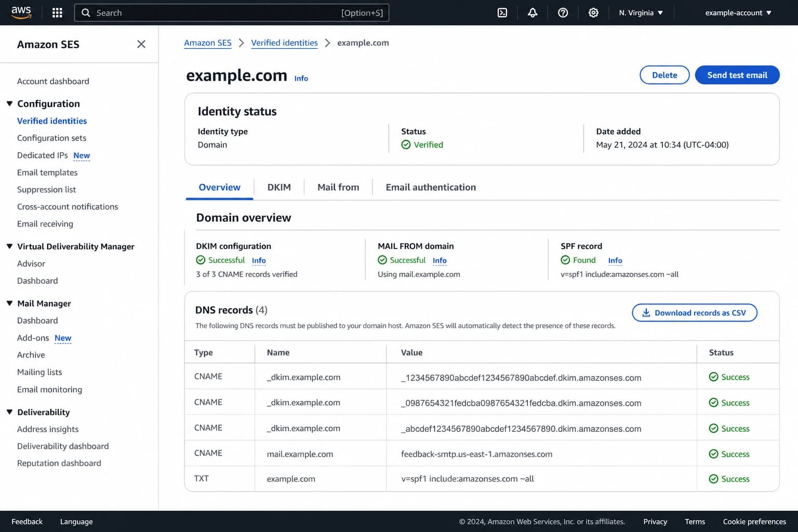This screenshot has height=532, width=798.
Task: Collapse the Virtual Deliverability Manager section
Action: pyautogui.click(x=9, y=246)
